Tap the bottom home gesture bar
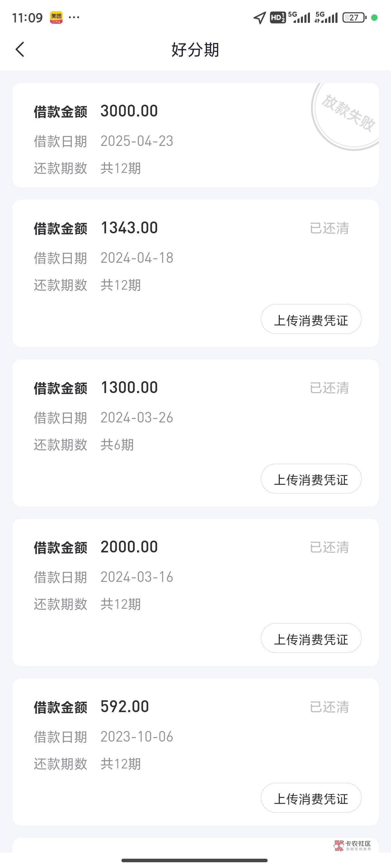 [195, 860]
